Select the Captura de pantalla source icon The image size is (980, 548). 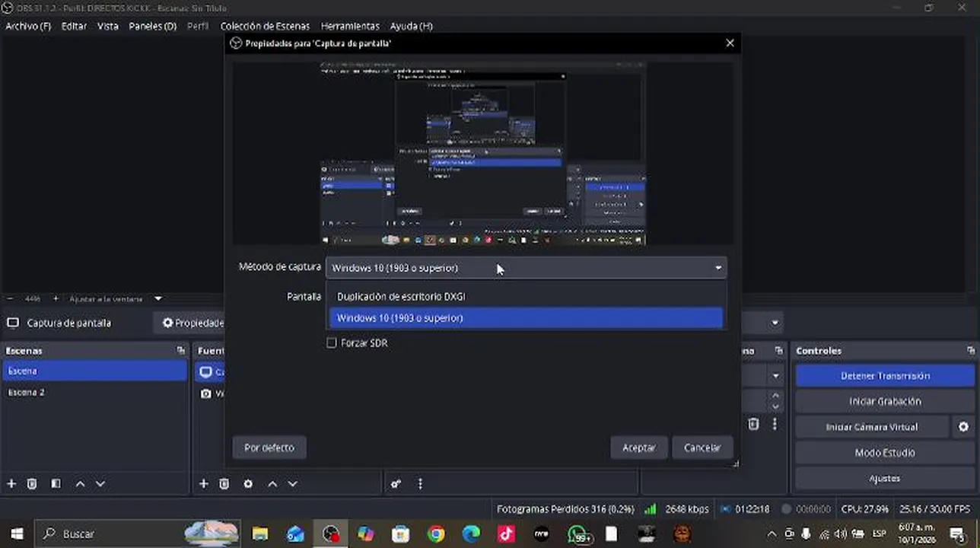[x=205, y=372]
